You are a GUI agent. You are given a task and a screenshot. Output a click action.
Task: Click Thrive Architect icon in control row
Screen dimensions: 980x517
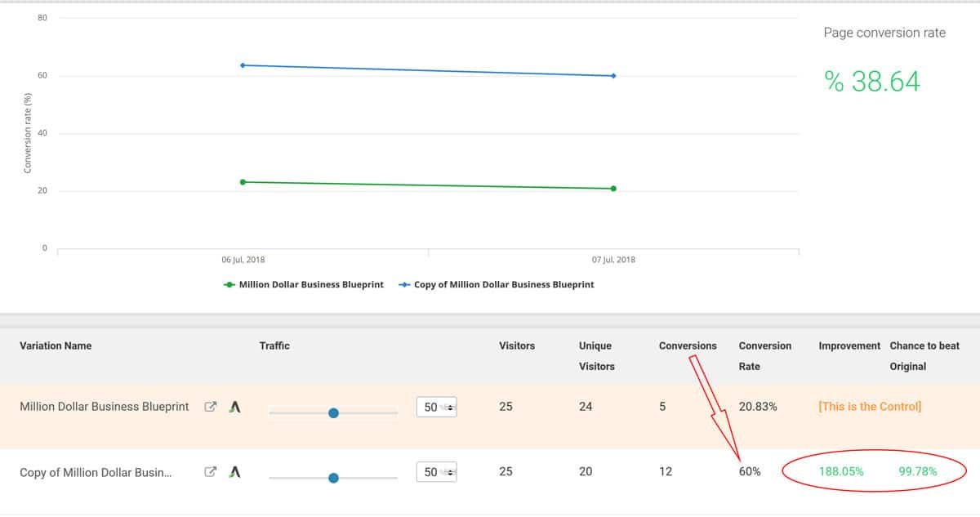pyautogui.click(x=235, y=407)
